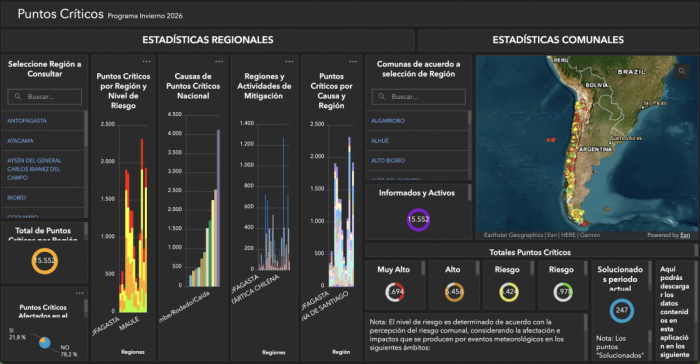Open the Esri link in map attribution
The height and width of the screenshot is (364, 700).
[685, 235]
